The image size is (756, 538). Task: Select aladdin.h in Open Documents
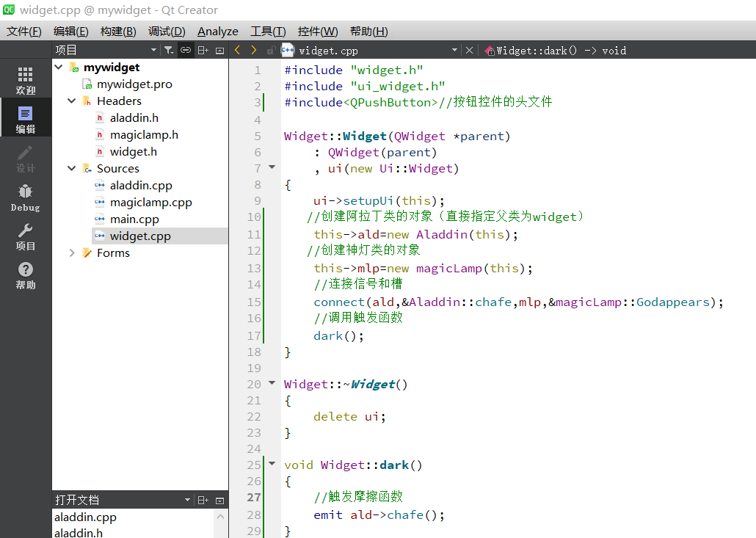78,532
